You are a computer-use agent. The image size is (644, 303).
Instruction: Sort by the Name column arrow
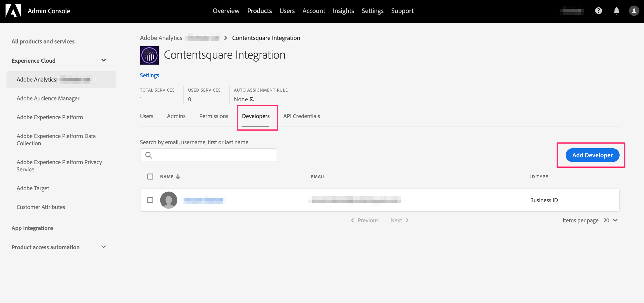[x=178, y=176]
